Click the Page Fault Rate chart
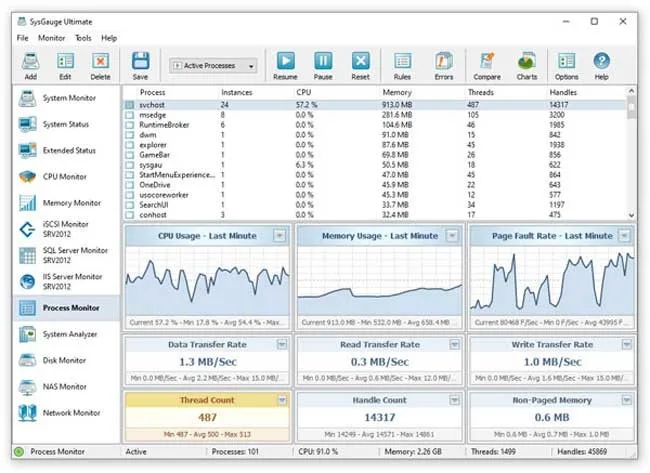 tap(552, 282)
